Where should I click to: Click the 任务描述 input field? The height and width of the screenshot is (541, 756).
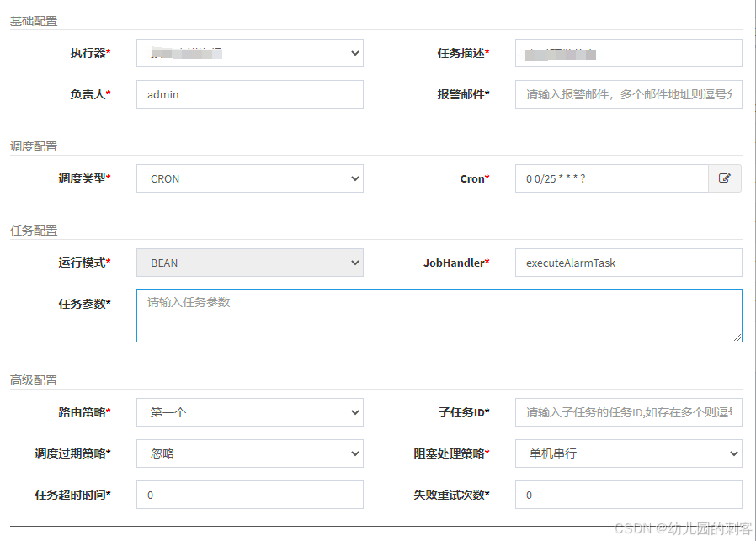629,53
